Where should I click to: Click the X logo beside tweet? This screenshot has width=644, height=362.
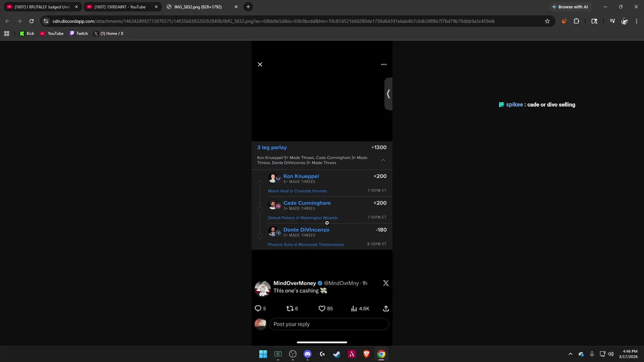click(386, 283)
